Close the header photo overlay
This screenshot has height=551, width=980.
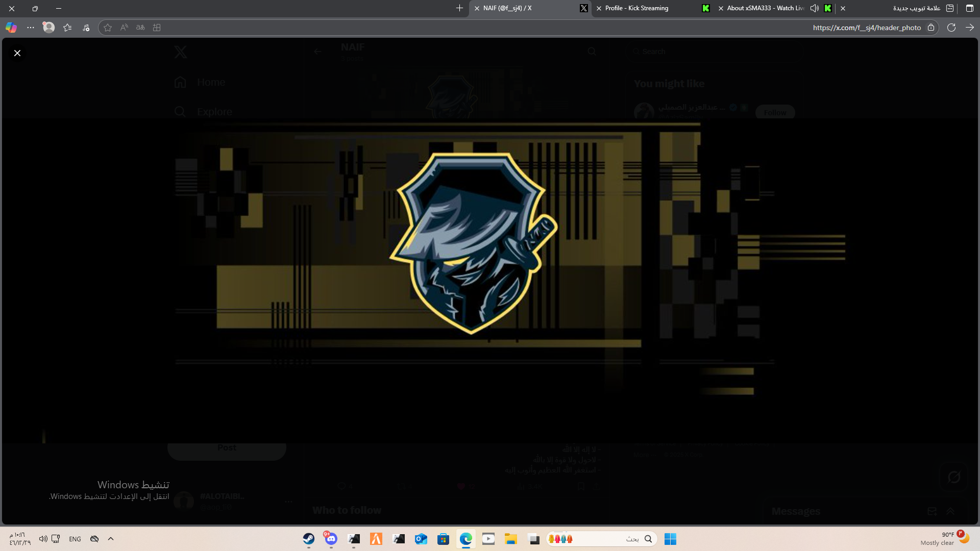(x=17, y=53)
